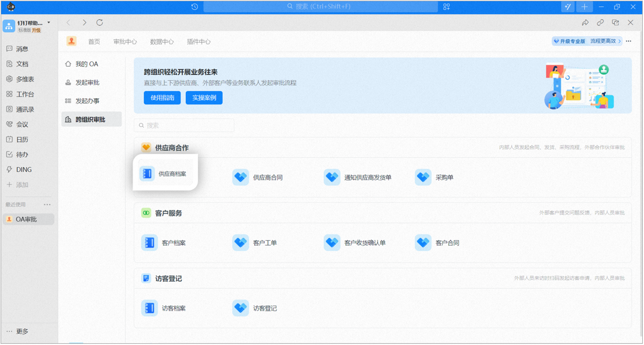Switch to 首页 tab

click(x=94, y=42)
